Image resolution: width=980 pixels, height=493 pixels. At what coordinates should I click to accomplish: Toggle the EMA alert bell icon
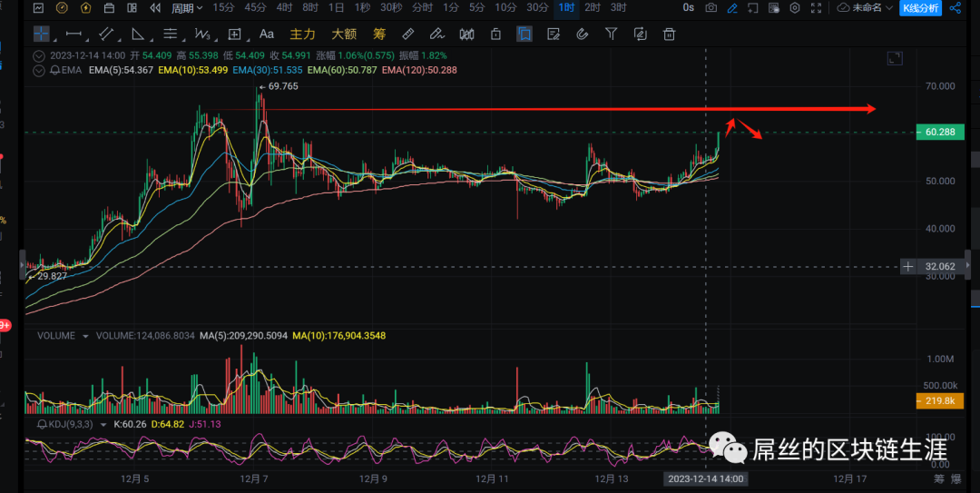tap(55, 70)
